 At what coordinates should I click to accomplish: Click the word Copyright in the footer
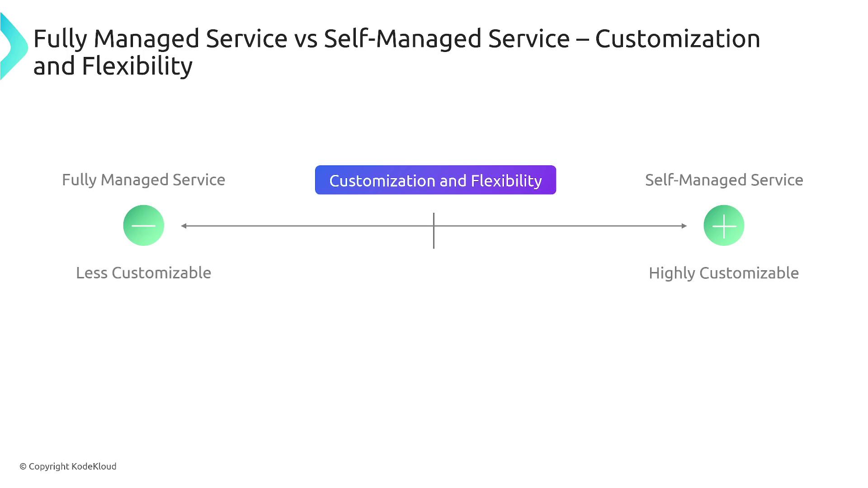click(49, 466)
